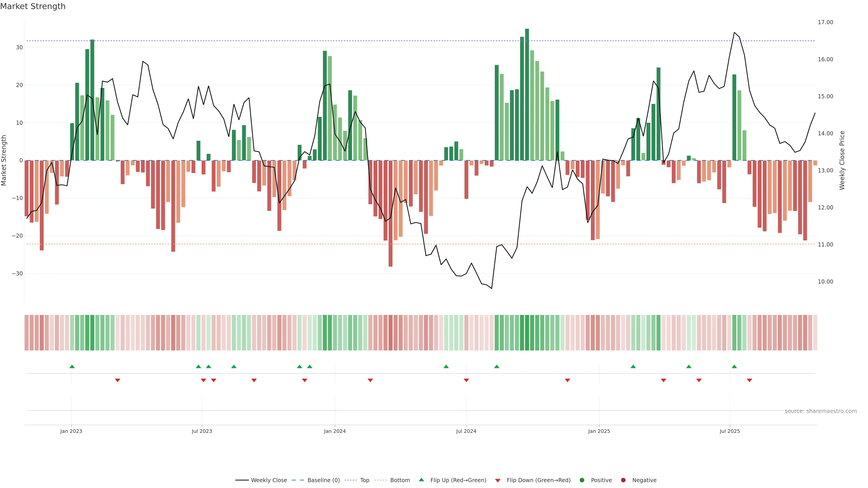Click the Negative red circle legend icon
Image resolution: width=868 pixels, height=488 pixels.
click(x=623, y=480)
